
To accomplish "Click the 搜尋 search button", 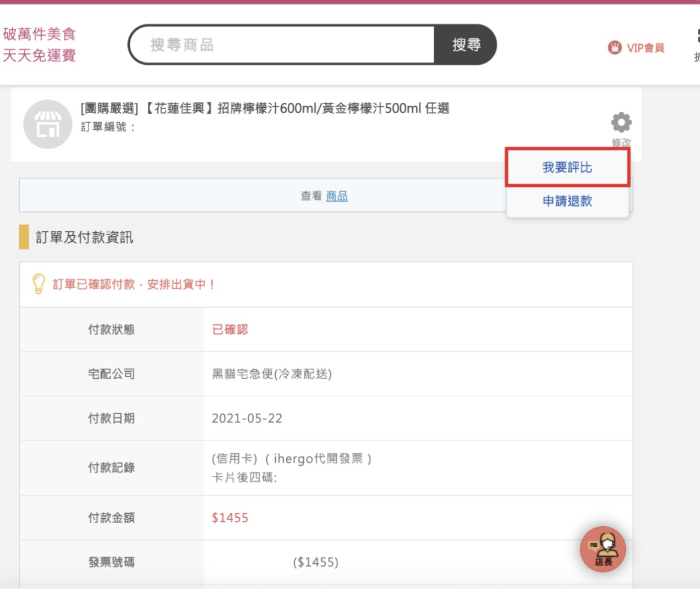I will tap(465, 45).
